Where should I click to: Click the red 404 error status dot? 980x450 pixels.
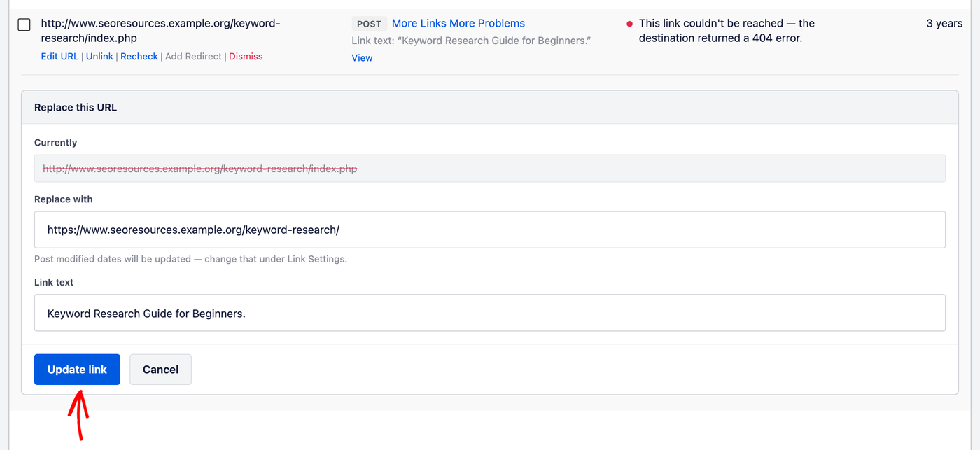pos(629,24)
